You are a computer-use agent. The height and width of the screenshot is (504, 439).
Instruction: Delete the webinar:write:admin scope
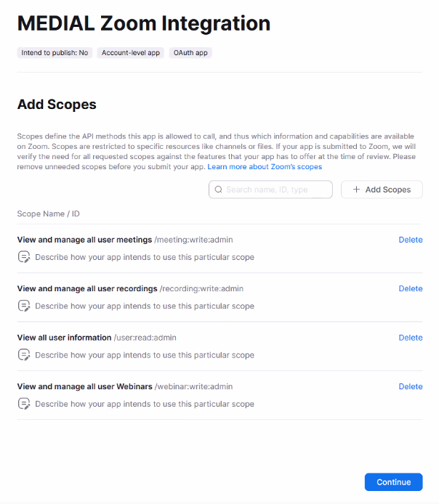pos(411,386)
